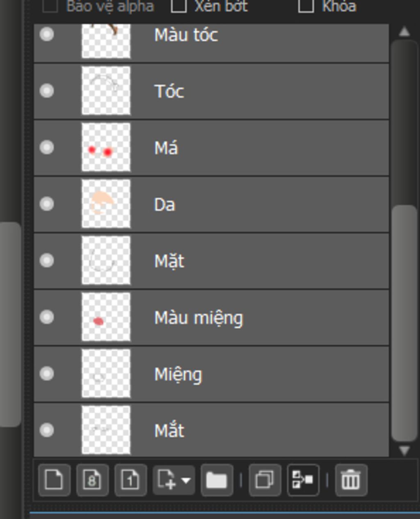
Task: Click the Miệng layer thumbnail
Action: [106, 373]
